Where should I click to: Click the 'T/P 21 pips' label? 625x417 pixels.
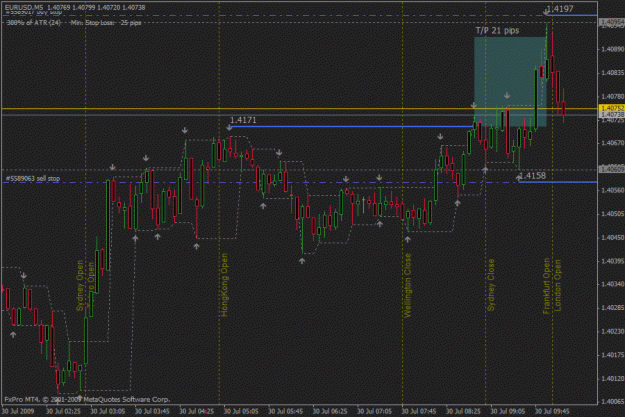[x=497, y=31]
